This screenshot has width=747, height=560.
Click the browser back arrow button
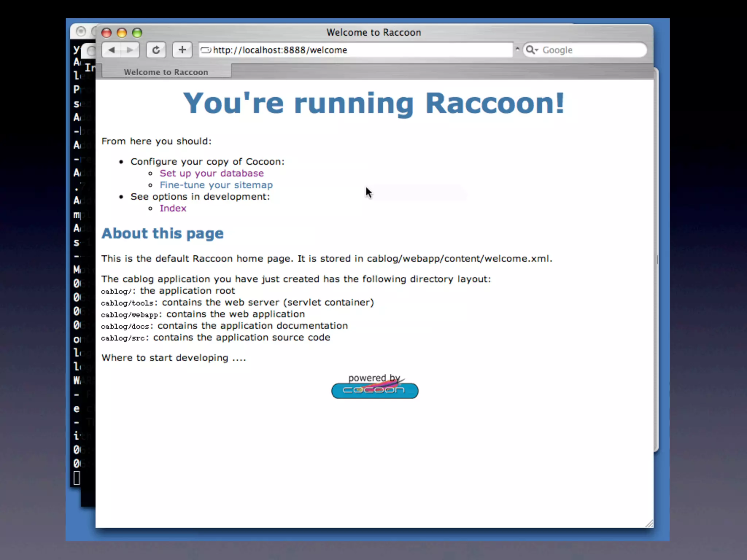[112, 50]
